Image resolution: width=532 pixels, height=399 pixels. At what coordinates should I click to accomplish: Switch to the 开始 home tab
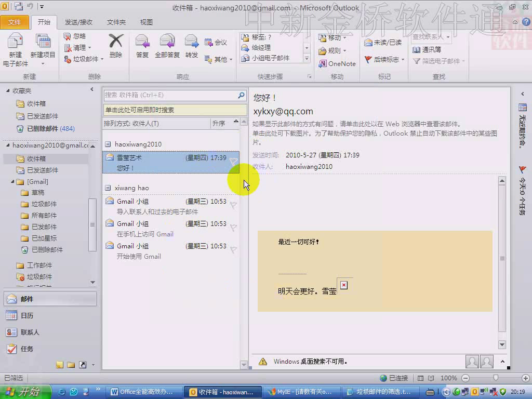pos(44,22)
